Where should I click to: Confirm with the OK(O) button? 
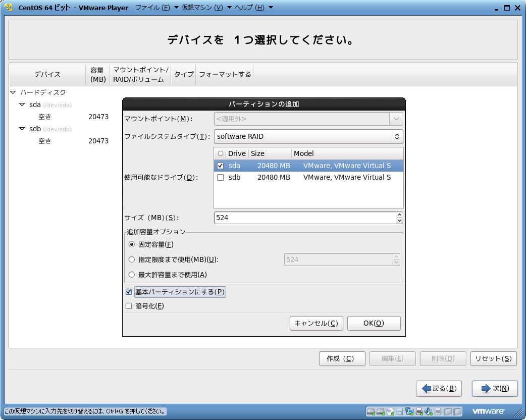[x=374, y=323]
